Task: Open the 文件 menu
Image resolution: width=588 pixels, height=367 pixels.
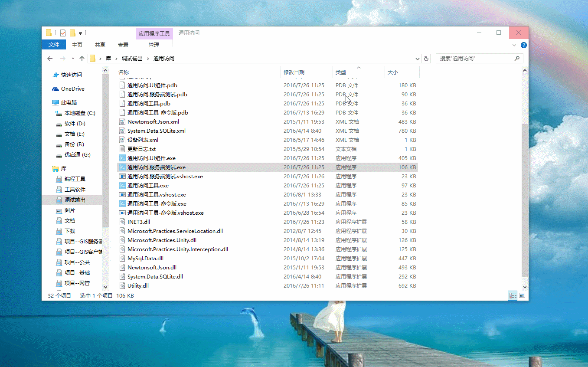Action: [54, 45]
